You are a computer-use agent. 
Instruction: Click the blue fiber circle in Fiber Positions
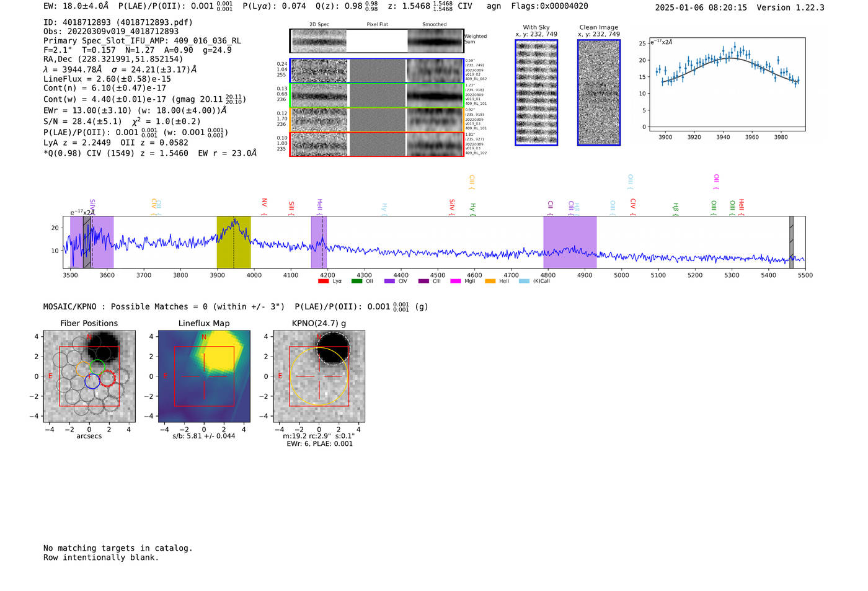pyautogui.click(x=92, y=381)
